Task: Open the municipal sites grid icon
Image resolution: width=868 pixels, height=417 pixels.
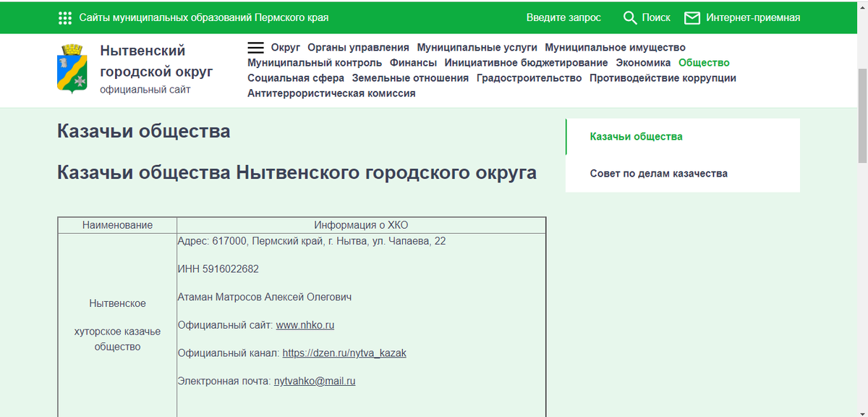Action: click(x=65, y=18)
